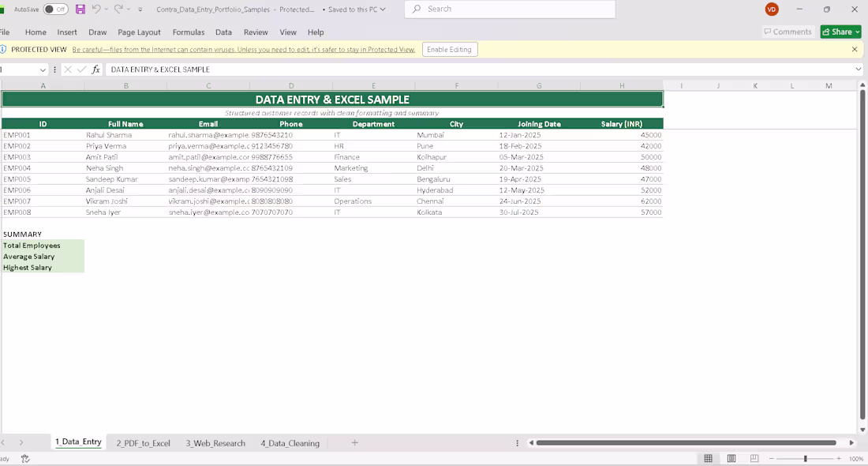Image resolution: width=868 pixels, height=466 pixels.
Task: Click the New Sheet plus icon
Action: click(x=355, y=443)
